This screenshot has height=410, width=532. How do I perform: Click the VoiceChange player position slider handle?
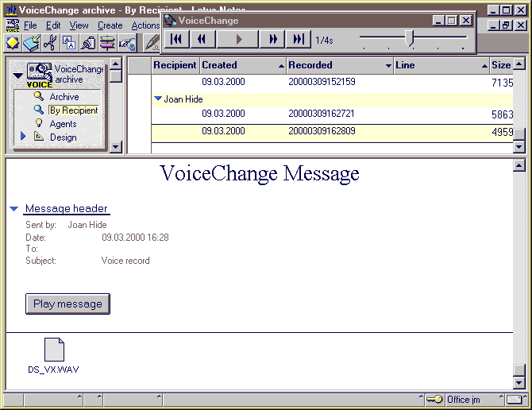pos(410,38)
